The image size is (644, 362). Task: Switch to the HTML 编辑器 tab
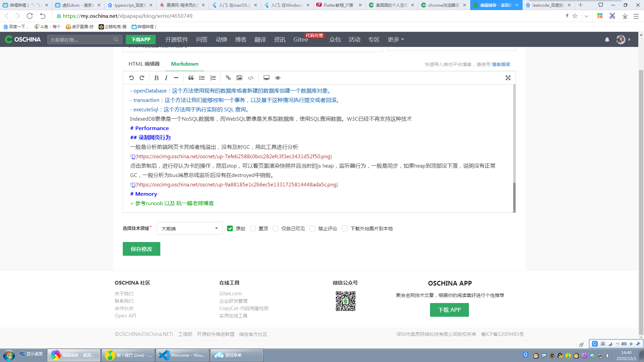[x=144, y=64]
